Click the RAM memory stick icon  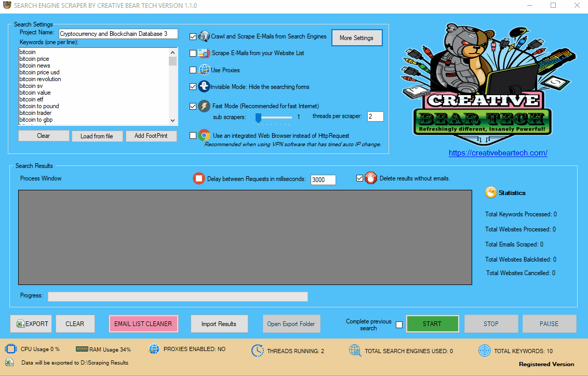click(82, 349)
